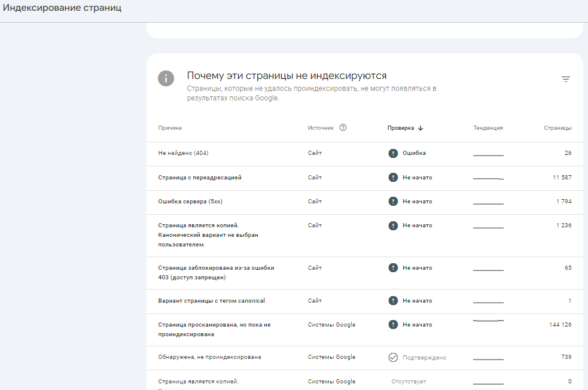
Task: Open the help icon next to Источник
Action: point(343,127)
